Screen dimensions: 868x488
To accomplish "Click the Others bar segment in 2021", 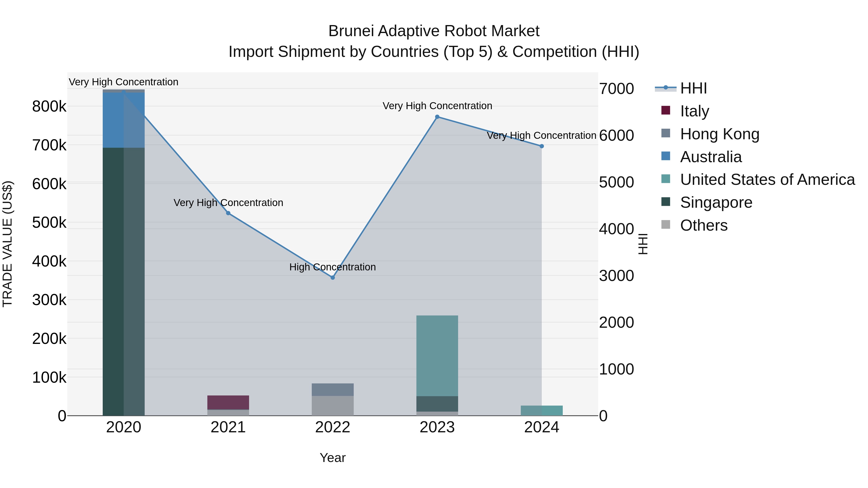I will [228, 413].
